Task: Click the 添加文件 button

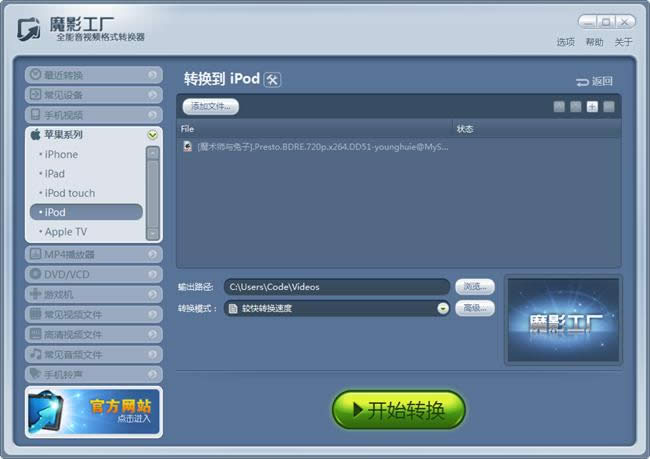Action: (x=211, y=107)
